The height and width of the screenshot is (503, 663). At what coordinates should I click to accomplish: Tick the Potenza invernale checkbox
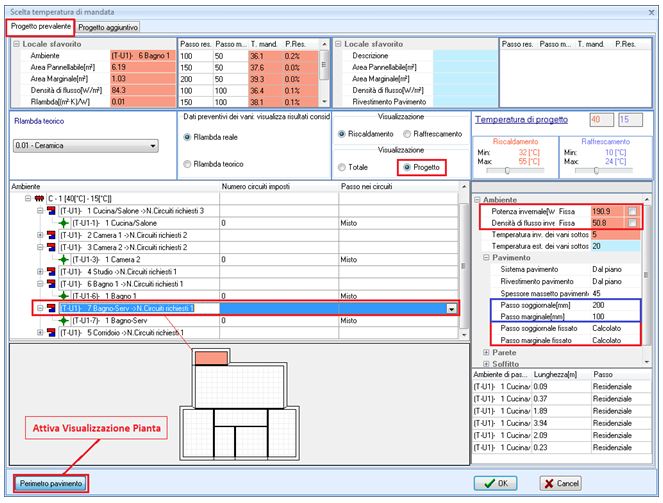click(631, 212)
